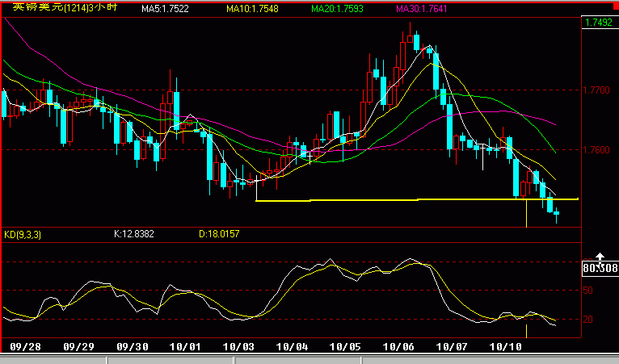Click the 1.7600 price axis label

coord(596,150)
